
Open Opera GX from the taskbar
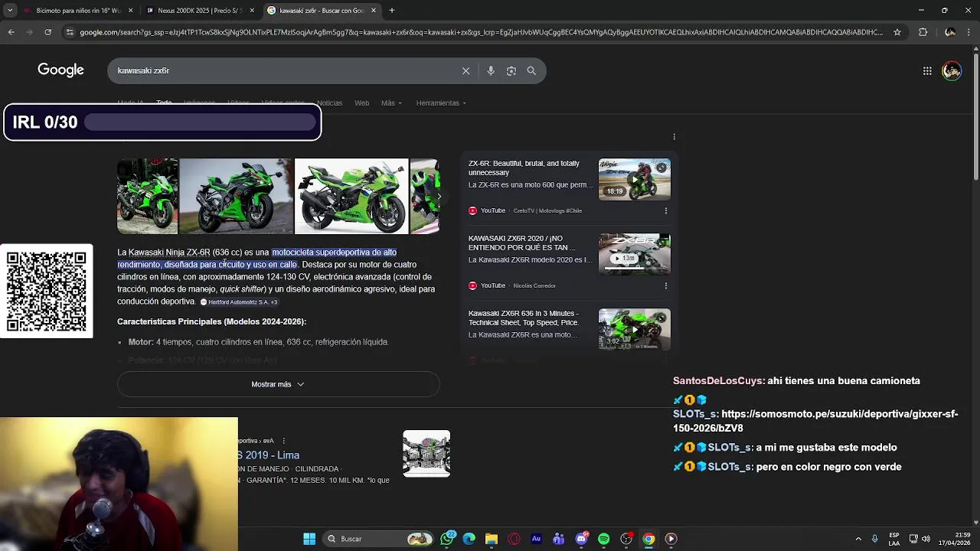coord(514,539)
